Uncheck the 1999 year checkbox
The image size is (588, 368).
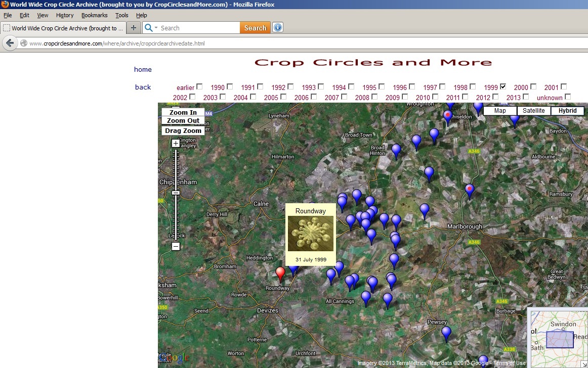pos(503,86)
